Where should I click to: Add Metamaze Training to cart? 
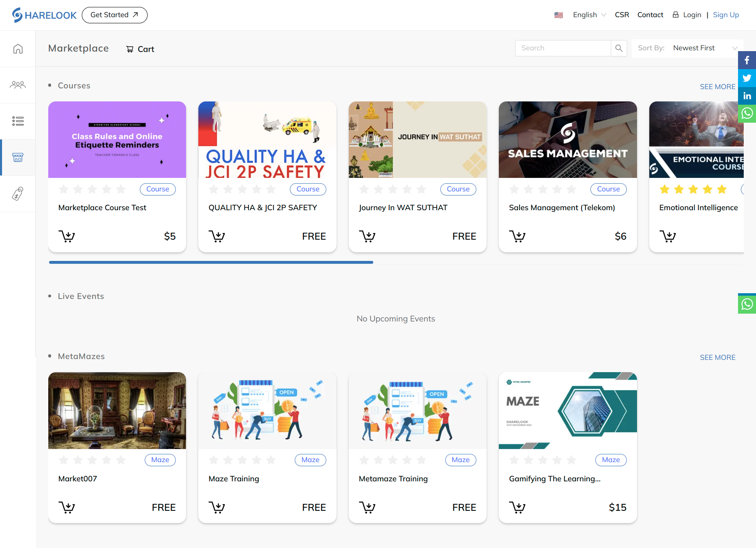[x=367, y=508]
